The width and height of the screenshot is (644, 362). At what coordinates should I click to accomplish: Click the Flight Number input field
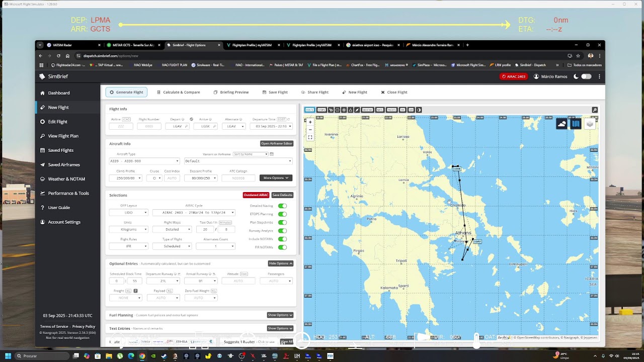click(x=149, y=126)
